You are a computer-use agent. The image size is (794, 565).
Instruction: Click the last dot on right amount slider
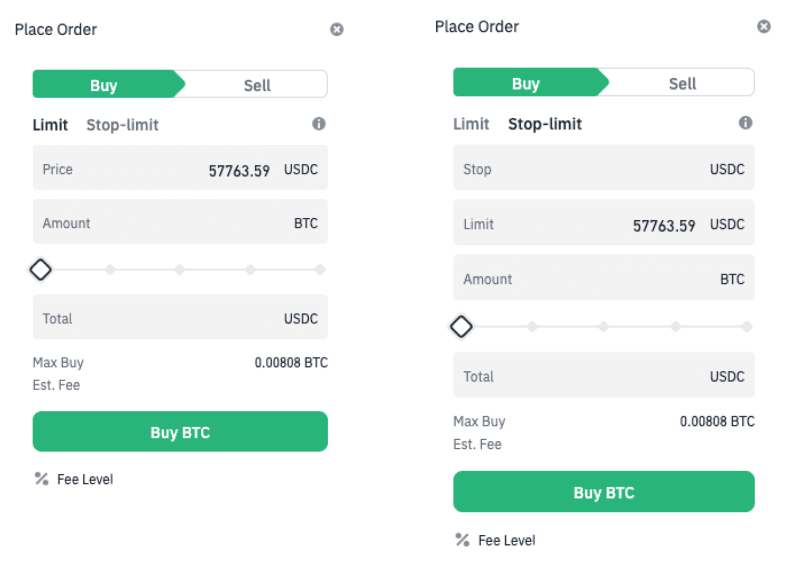[746, 327]
